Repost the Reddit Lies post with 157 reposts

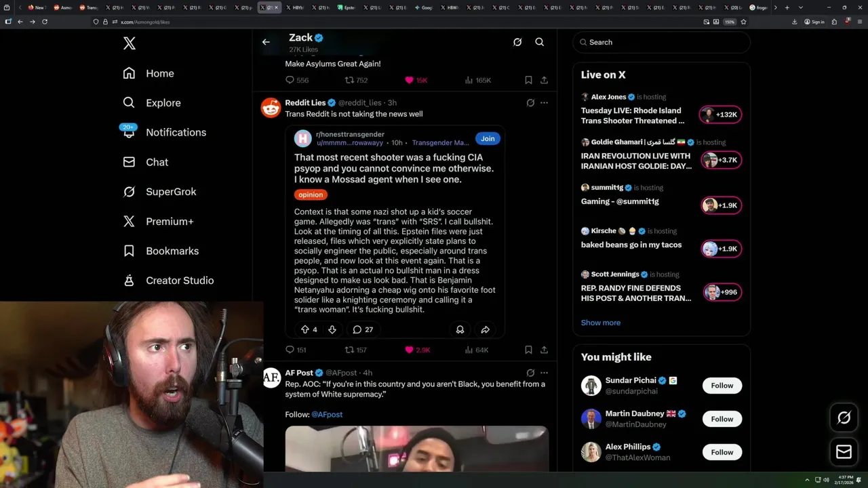pyautogui.click(x=356, y=350)
